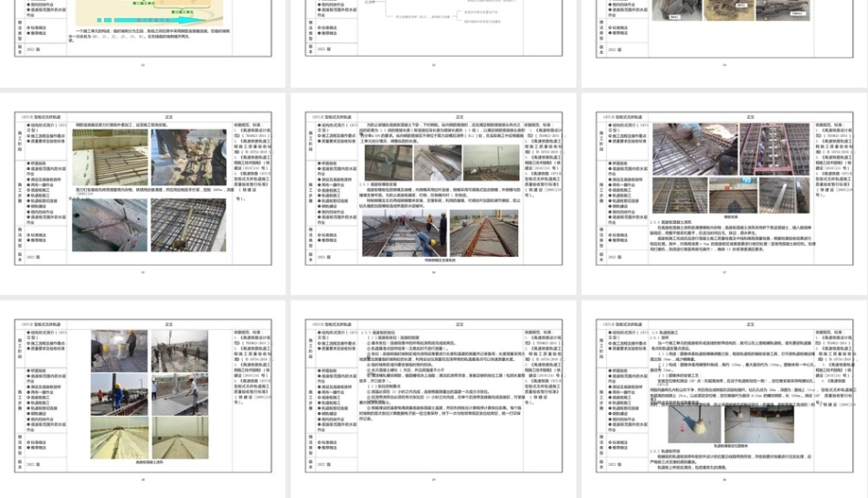
Task: Click the heading 2.5.4 底座板混凝土浇筑
Action: point(671,222)
